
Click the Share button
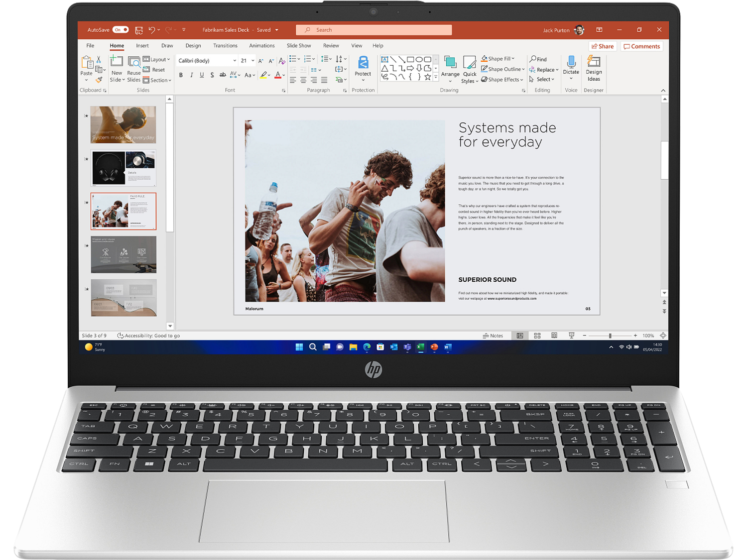point(603,46)
